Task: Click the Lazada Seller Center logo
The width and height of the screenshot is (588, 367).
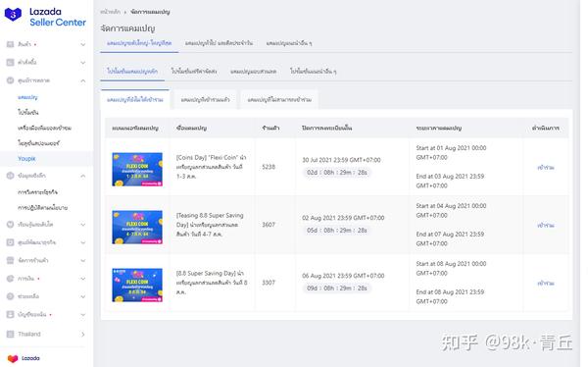Action: [x=45, y=17]
